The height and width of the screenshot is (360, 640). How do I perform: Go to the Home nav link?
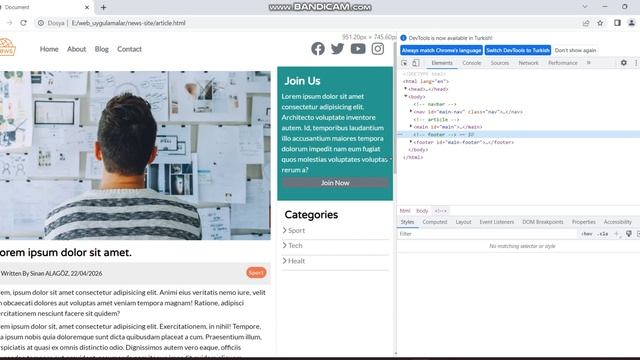tap(49, 49)
